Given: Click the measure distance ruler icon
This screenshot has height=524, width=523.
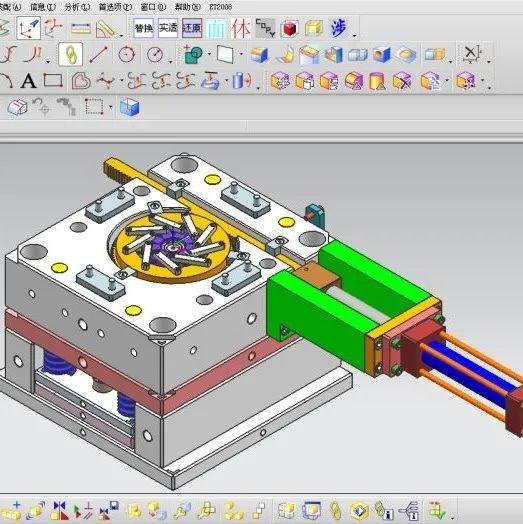Looking at the screenshot, I should click(x=81, y=28).
